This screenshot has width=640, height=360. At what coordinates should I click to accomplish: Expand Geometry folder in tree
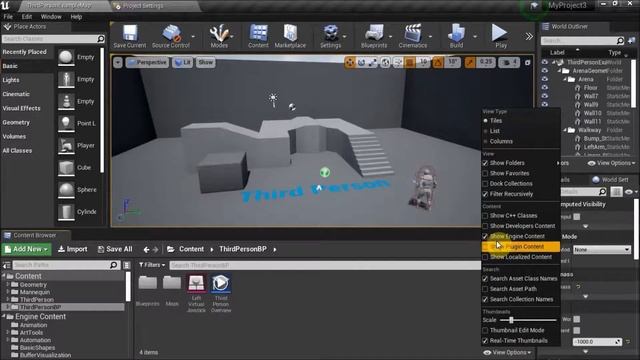8,284
